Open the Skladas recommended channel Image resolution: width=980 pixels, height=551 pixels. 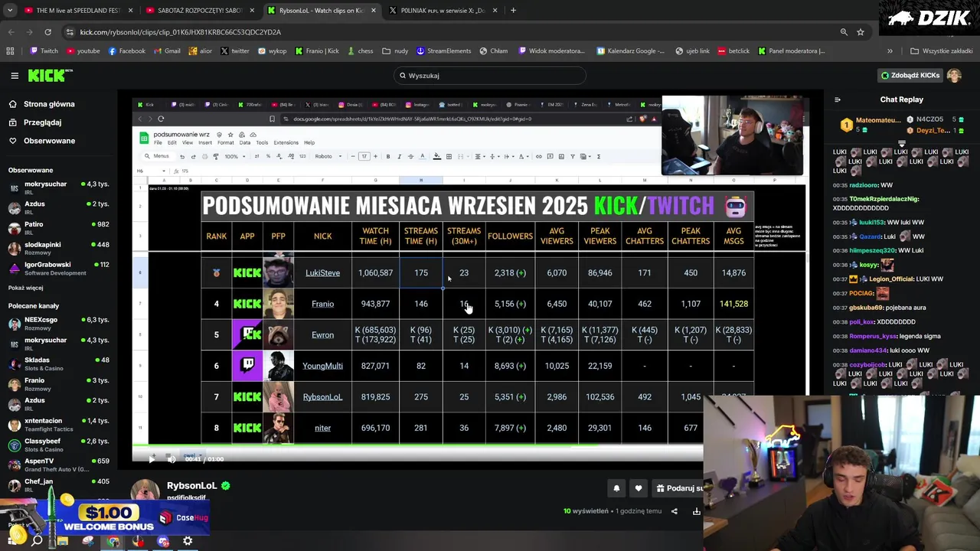point(59,364)
